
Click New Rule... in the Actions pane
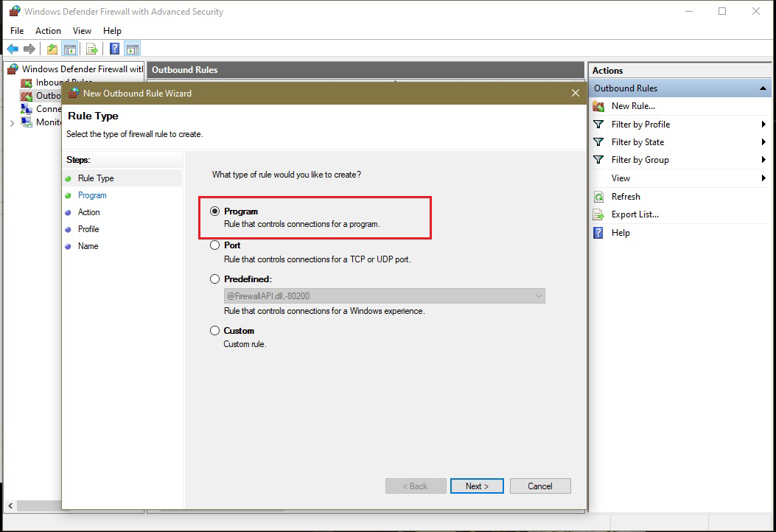click(633, 106)
